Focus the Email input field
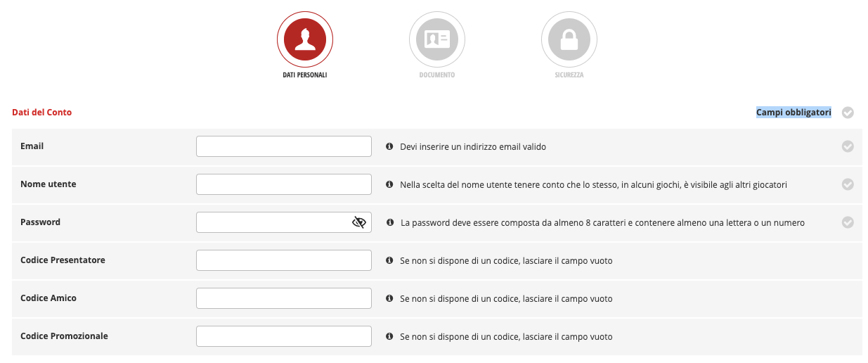Image resolution: width=868 pixels, height=363 pixels. point(284,146)
